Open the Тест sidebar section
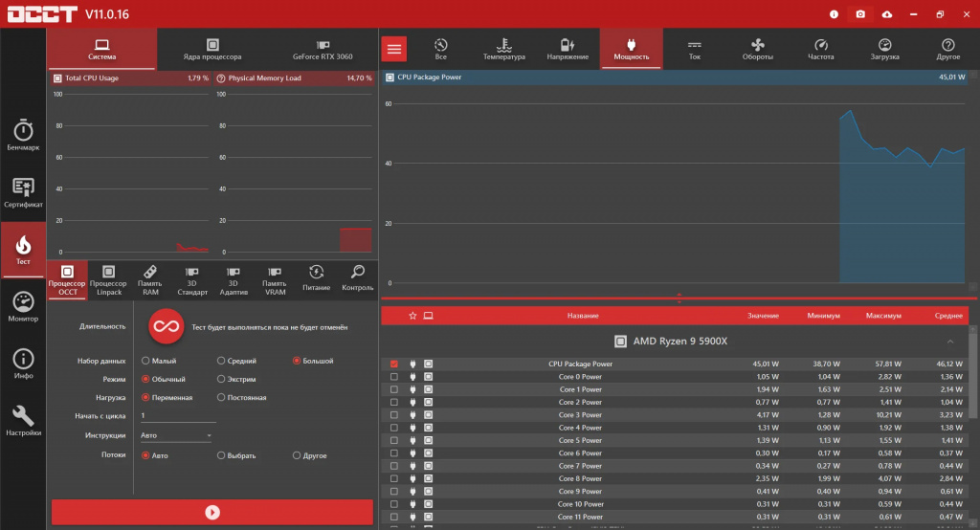This screenshot has width=980, height=530. click(x=23, y=250)
